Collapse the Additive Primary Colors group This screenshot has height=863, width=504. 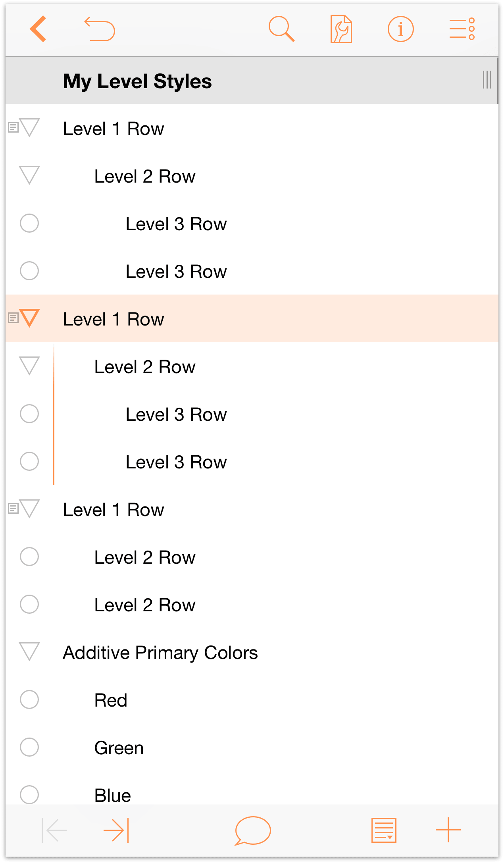pos(29,652)
